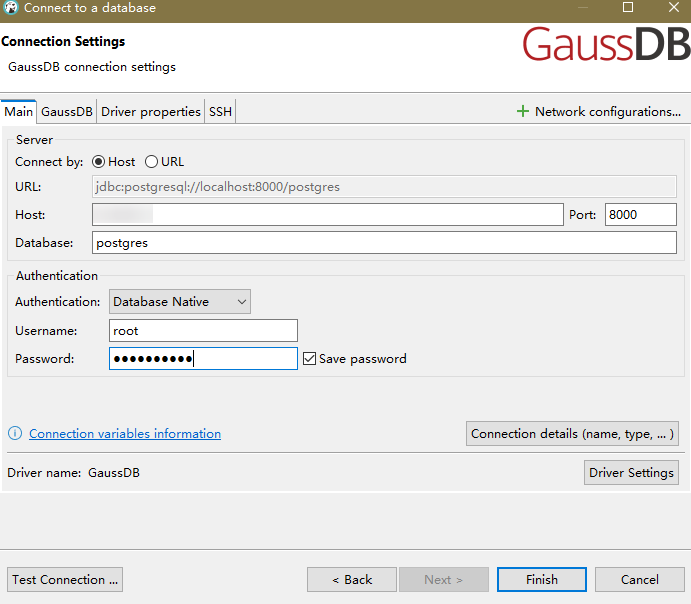Open Connection variables information link
Screen dimensions: 691x604
[125, 434]
